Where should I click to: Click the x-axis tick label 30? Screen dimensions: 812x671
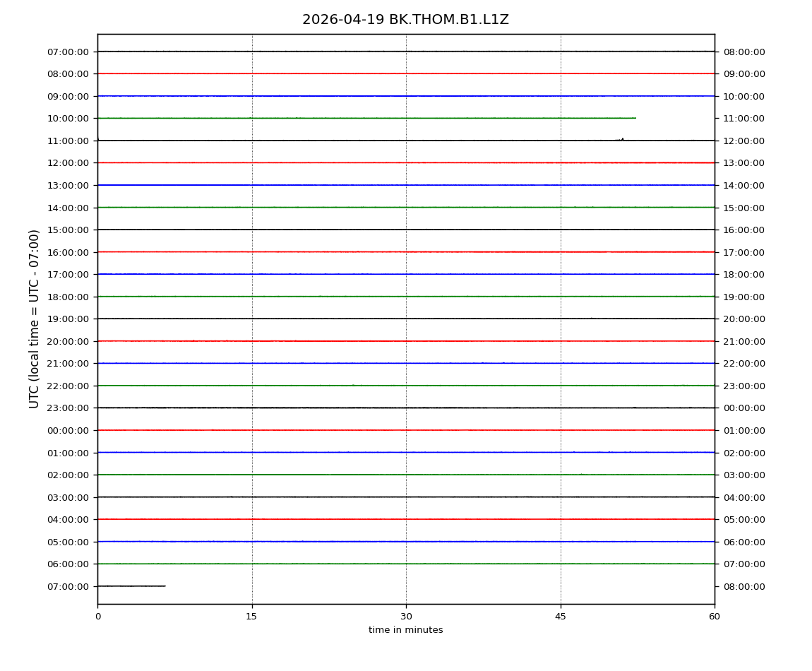click(x=406, y=617)
